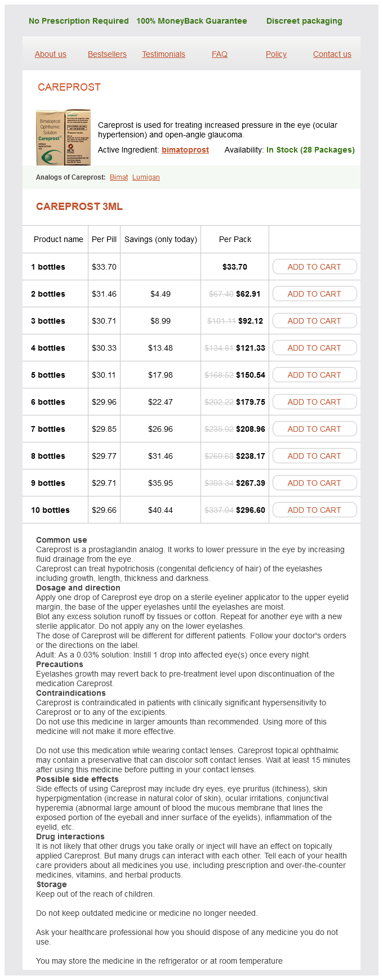This screenshot has width=383, height=980.
Task: Open the Bimat analog link
Action: click(x=119, y=177)
